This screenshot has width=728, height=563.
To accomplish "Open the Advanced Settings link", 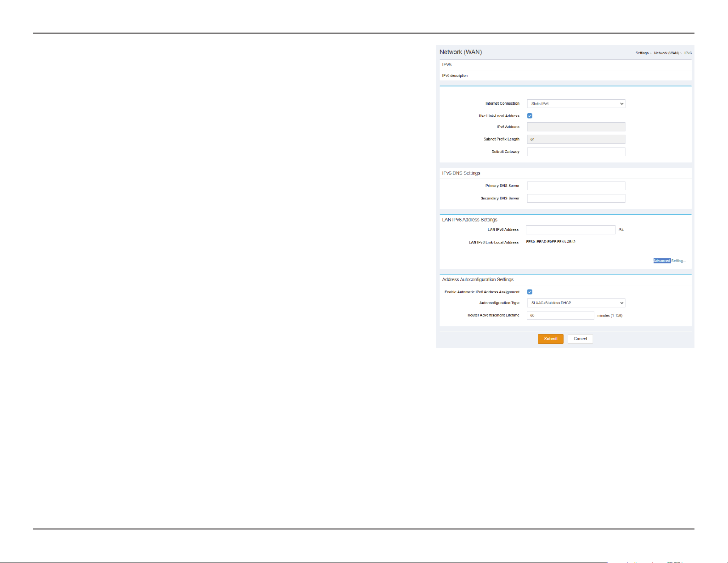I will click(669, 261).
